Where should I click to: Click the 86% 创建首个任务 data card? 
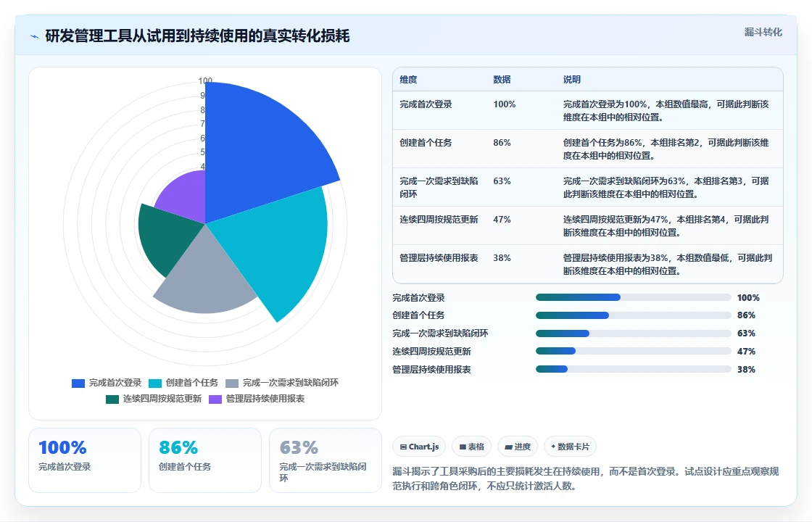pyautogui.click(x=205, y=460)
